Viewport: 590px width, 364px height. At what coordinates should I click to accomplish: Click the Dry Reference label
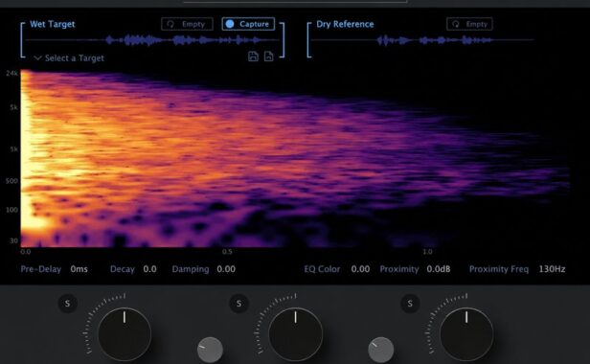pyautogui.click(x=345, y=24)
